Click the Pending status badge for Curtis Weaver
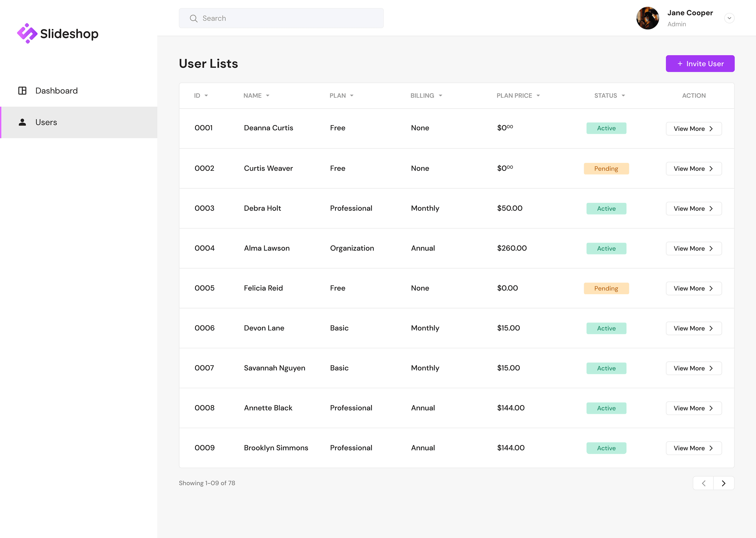The width and height of the screenshot is (756, 538). click(x=606, y=169)
